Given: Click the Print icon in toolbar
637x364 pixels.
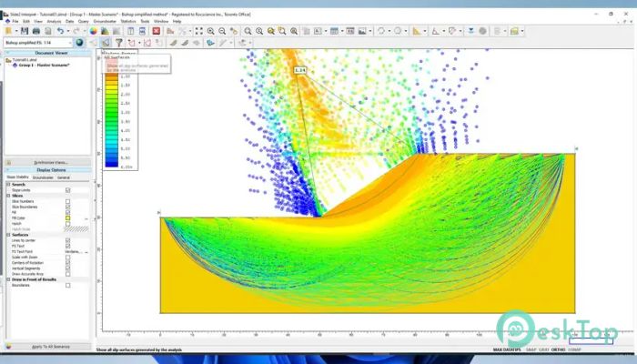Looking at the screenshot, I should click(36, 31).
